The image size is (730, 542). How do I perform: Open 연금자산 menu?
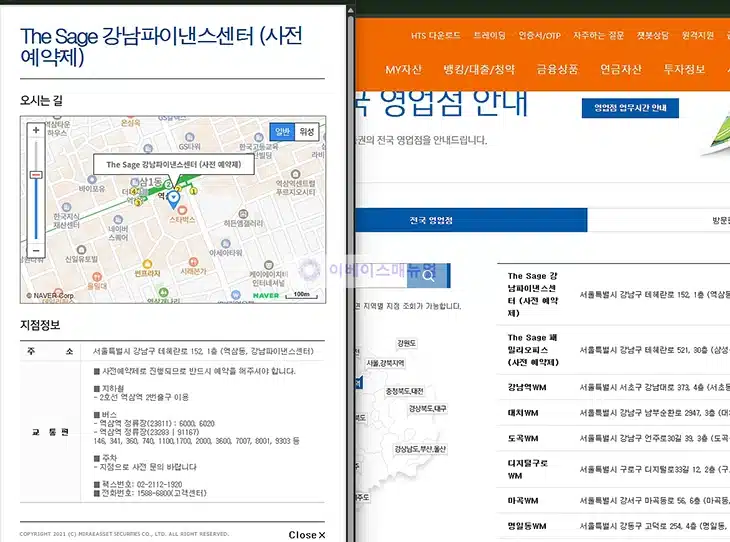click(x=621, y=70)
